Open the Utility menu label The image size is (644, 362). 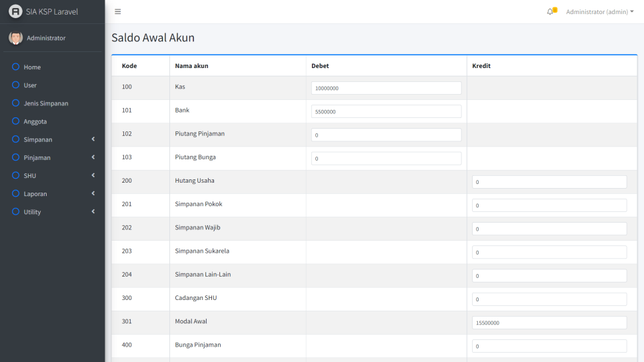32,211
